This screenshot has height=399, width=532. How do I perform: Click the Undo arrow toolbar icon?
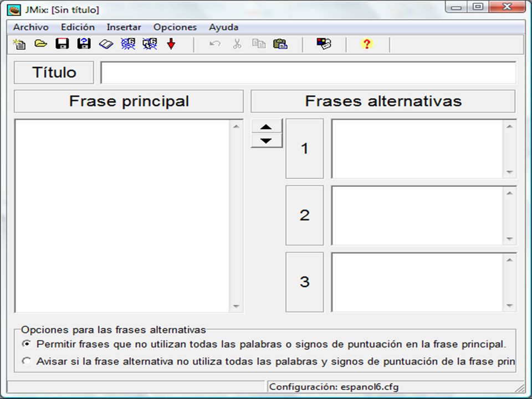point(215,44)
